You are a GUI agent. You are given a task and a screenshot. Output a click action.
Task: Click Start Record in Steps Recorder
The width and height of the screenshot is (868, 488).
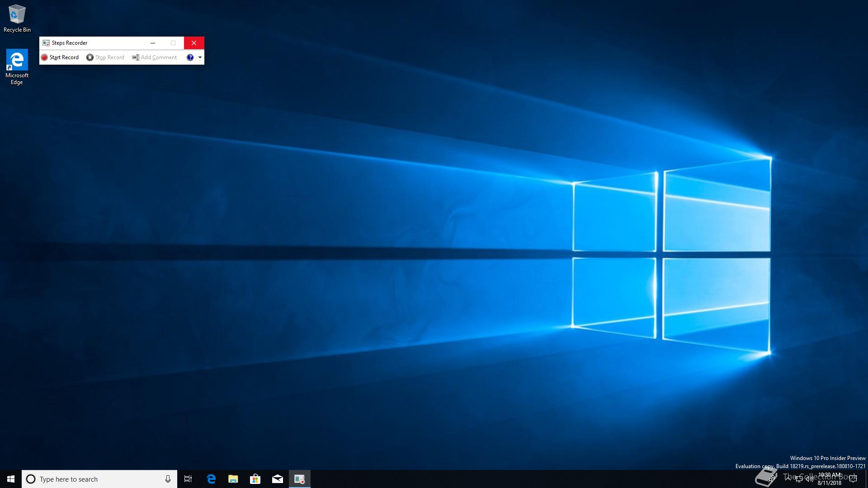point(60,57)
